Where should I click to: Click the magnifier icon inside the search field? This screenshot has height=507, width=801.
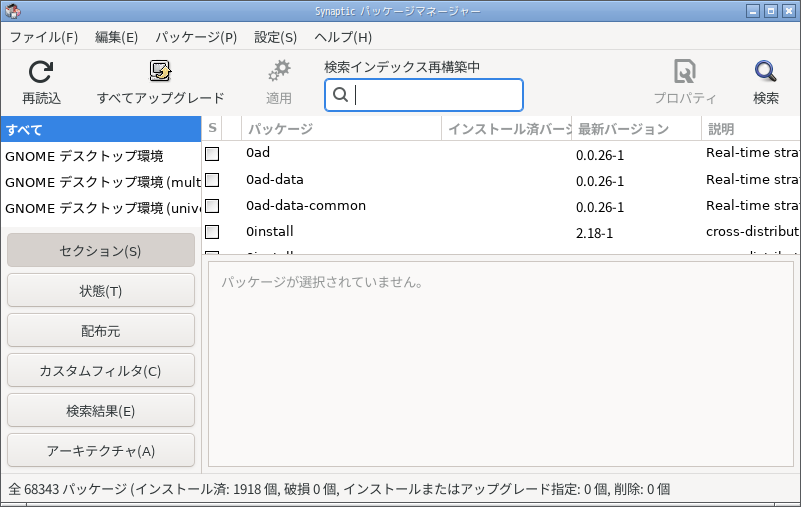click(x=340, y=95)
